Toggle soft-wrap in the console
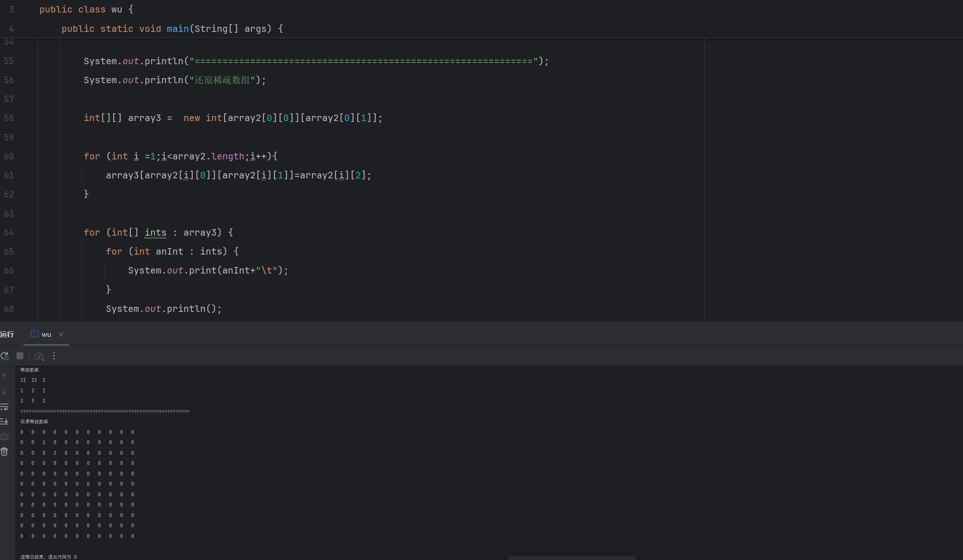The height and width of the screenshot is (560, 963). 4,407
